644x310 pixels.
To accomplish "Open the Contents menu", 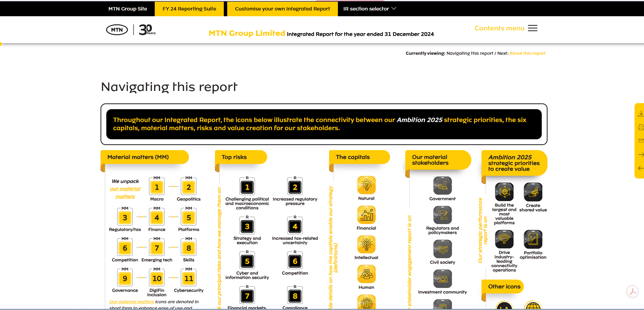I will 499,28.
